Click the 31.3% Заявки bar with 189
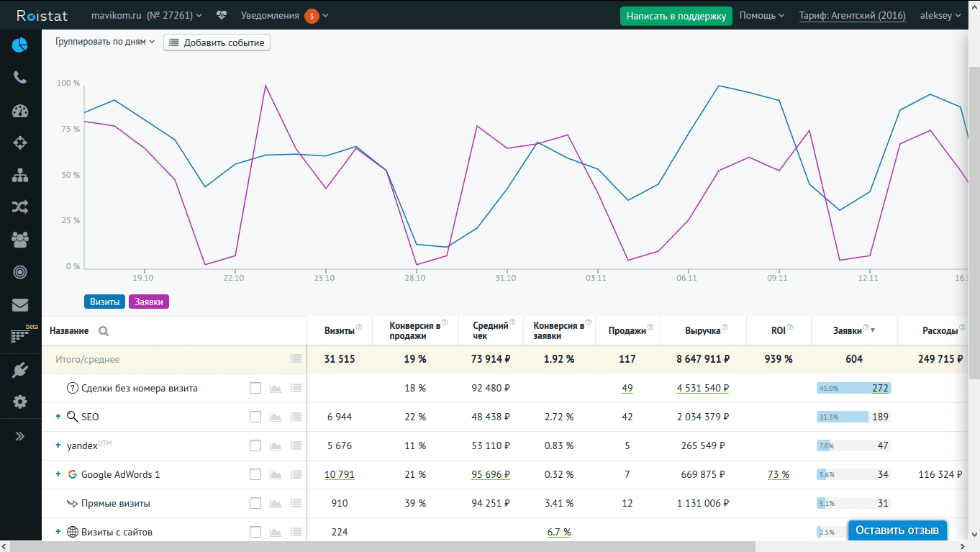Screen dimensions: 980x552 coord(854,417)
